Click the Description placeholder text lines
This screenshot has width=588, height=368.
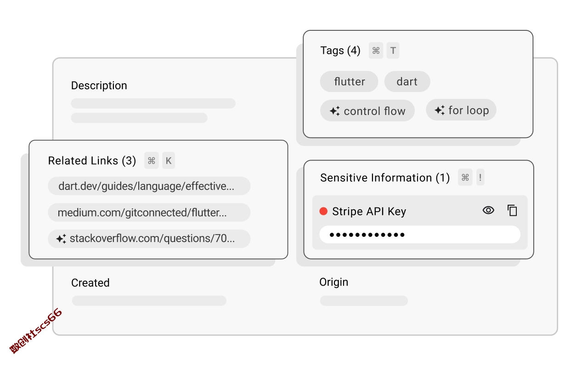pos(153,110)
